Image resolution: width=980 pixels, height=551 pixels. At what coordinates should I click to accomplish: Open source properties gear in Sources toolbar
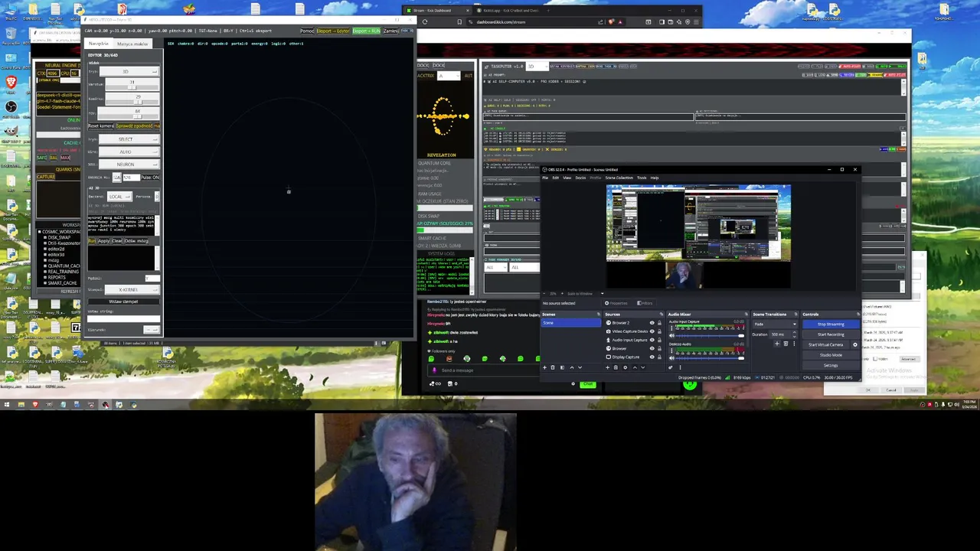tap(625, 367)
